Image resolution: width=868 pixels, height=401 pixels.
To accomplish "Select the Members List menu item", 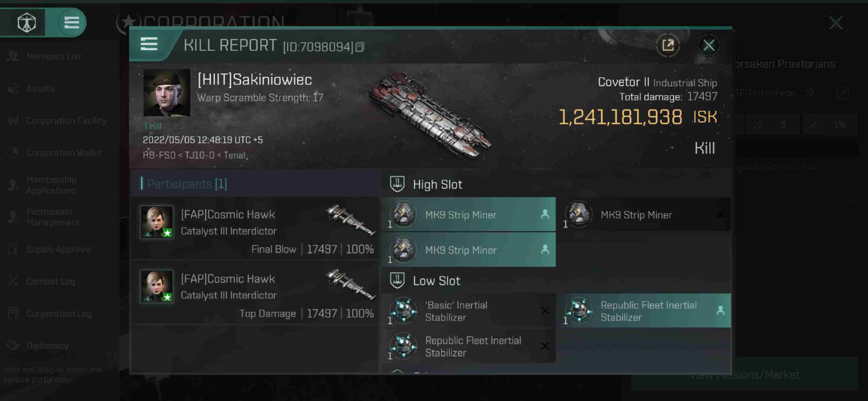I will (x=54, y=55).
